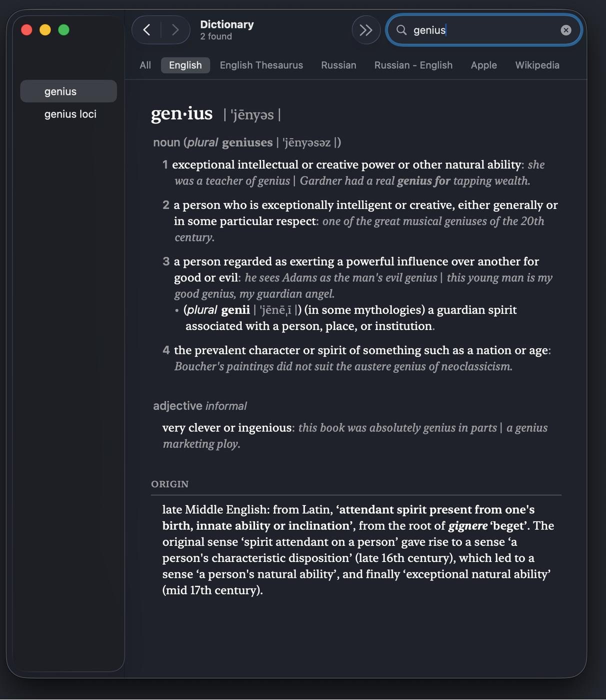Click the forward chevron navigation button
Viewport: 606px width, 700px height.
pyautogui.click(x=175, y=30)
